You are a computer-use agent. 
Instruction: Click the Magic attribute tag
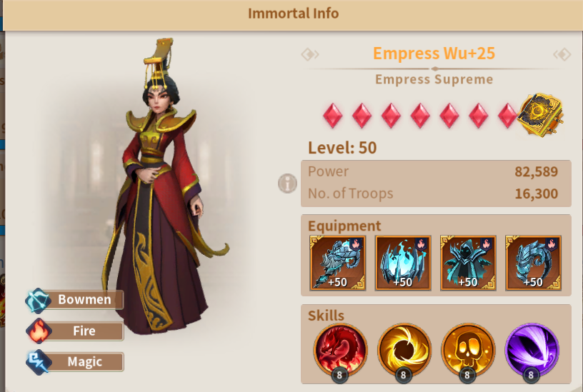pos(84,361)
